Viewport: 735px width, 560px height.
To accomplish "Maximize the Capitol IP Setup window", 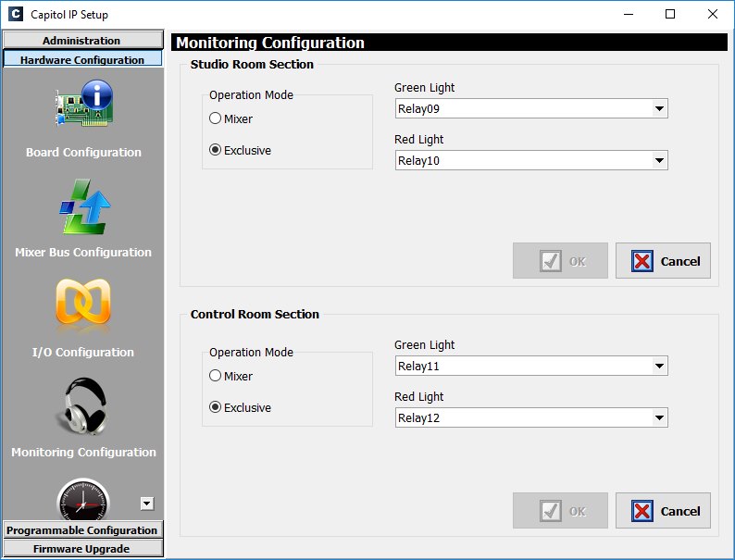I will [x=670, y=14].
